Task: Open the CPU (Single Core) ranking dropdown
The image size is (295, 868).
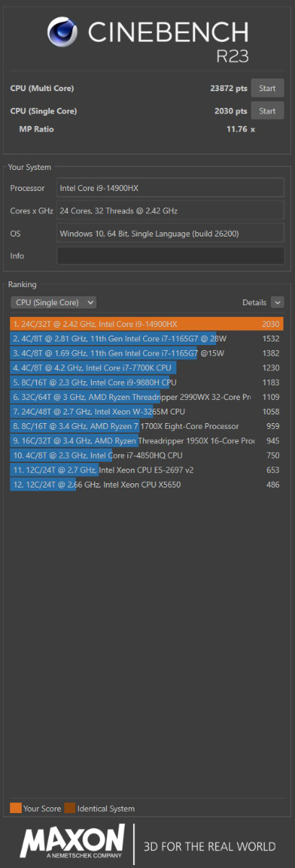Action: [x=54, y=302]
